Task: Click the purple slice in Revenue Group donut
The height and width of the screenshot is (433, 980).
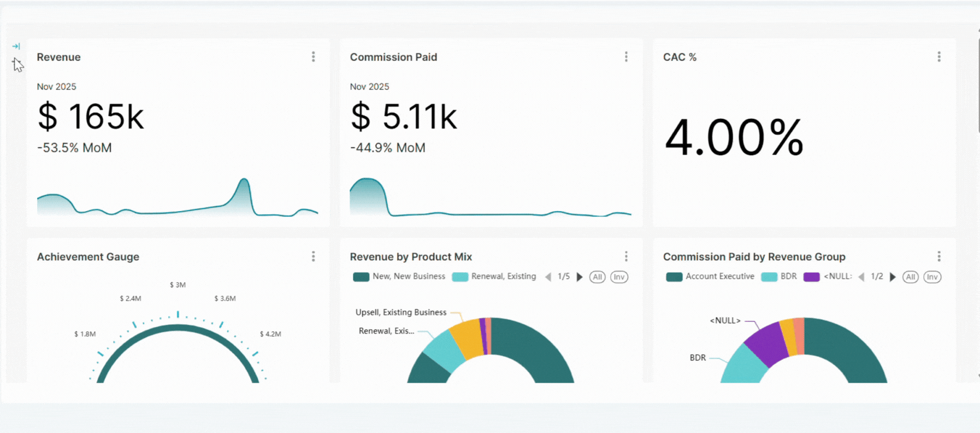Action: (768, 344)
